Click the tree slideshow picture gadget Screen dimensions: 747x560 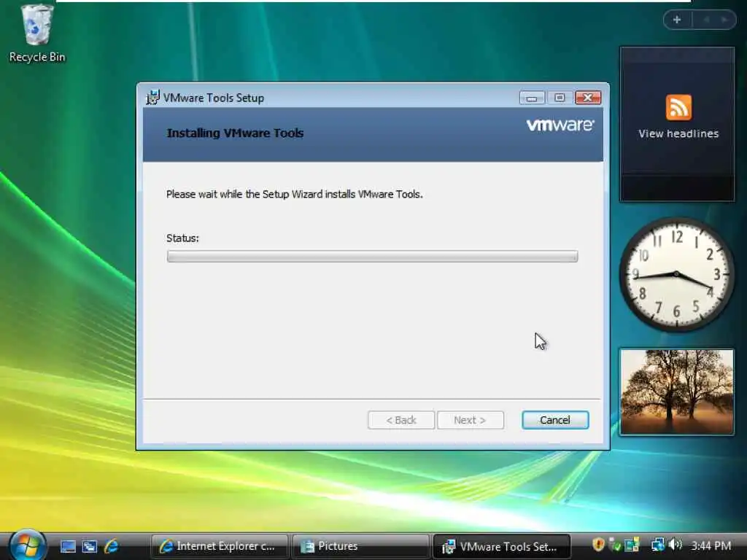coord(676,392)
